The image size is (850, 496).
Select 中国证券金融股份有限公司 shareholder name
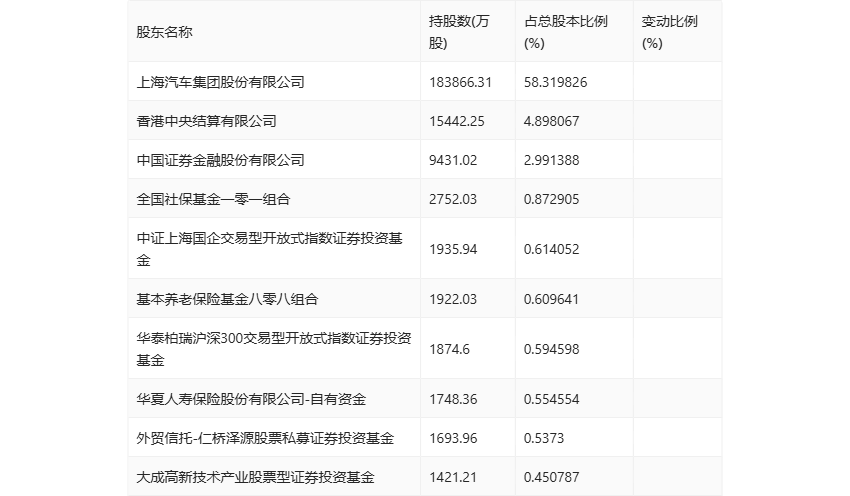pyautogui.click(x=221, y=160)
